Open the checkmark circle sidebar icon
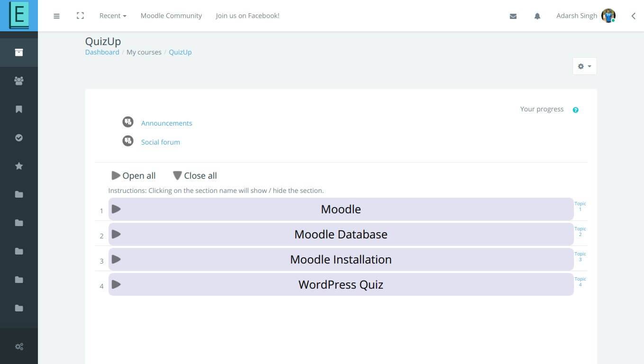This screenshot has width=644, height=364. click(x=19, y=137)
